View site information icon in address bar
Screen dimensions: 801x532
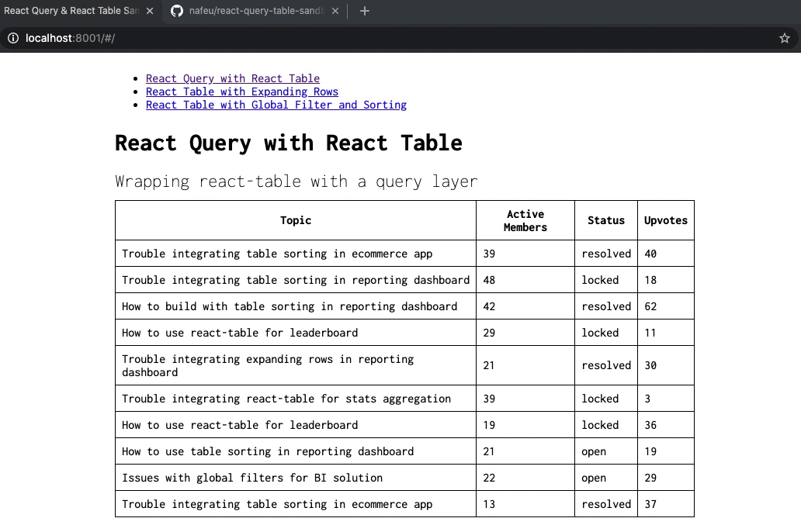(13, 38)
